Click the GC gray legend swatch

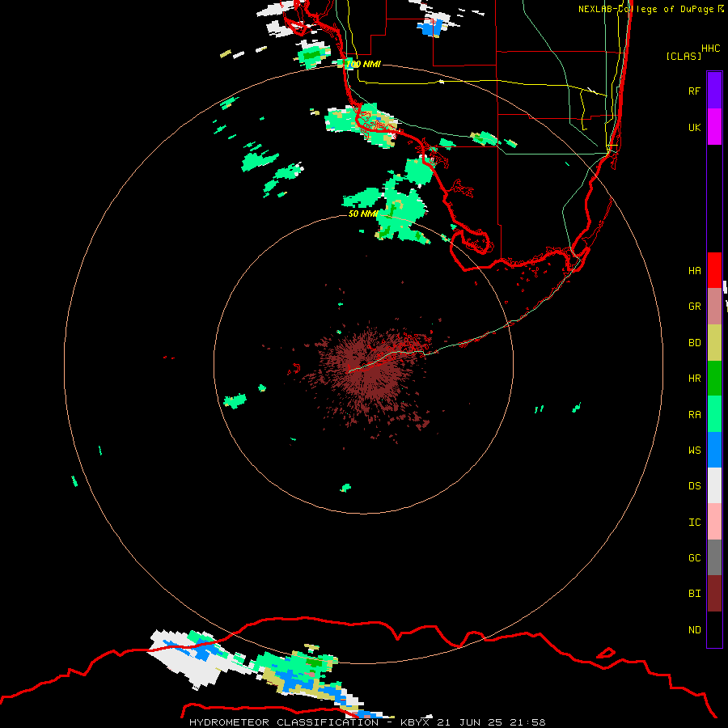click(714, 557)
